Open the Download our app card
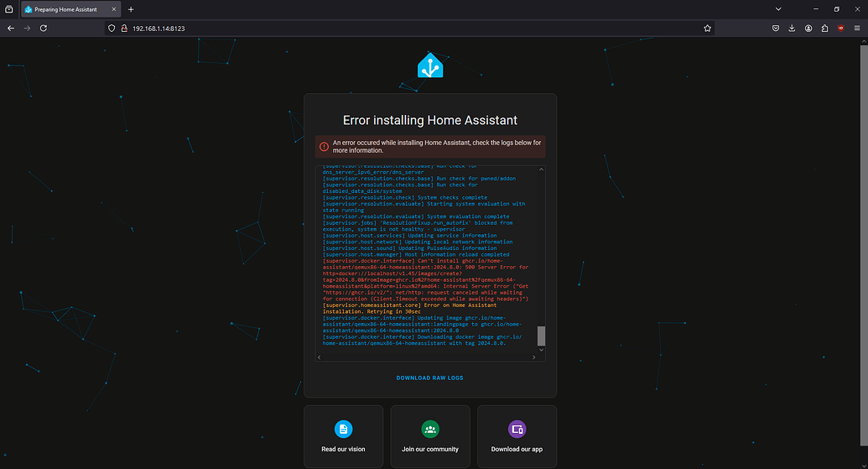The width and height of the screenshot is (868, 469). click(517, 436)
